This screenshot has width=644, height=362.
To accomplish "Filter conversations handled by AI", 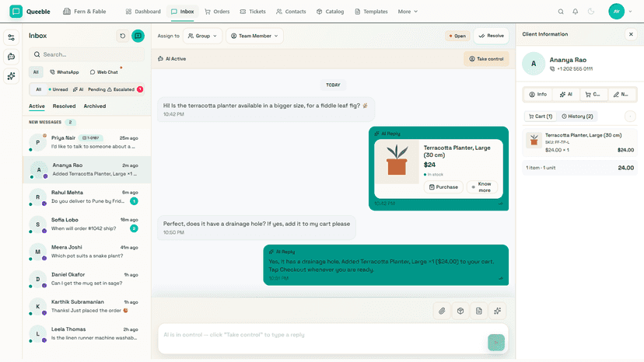I will [x=78, y=89].
